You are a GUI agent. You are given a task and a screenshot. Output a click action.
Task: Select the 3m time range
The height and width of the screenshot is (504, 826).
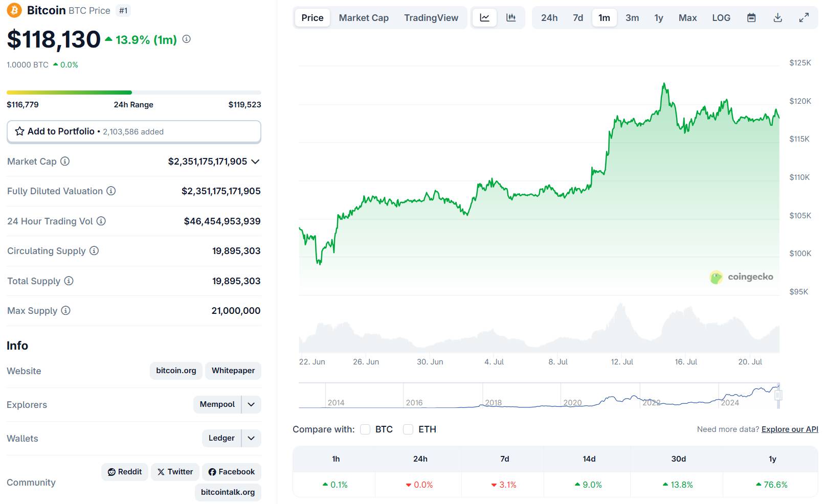pyautogui.click(x=632, y=18)
